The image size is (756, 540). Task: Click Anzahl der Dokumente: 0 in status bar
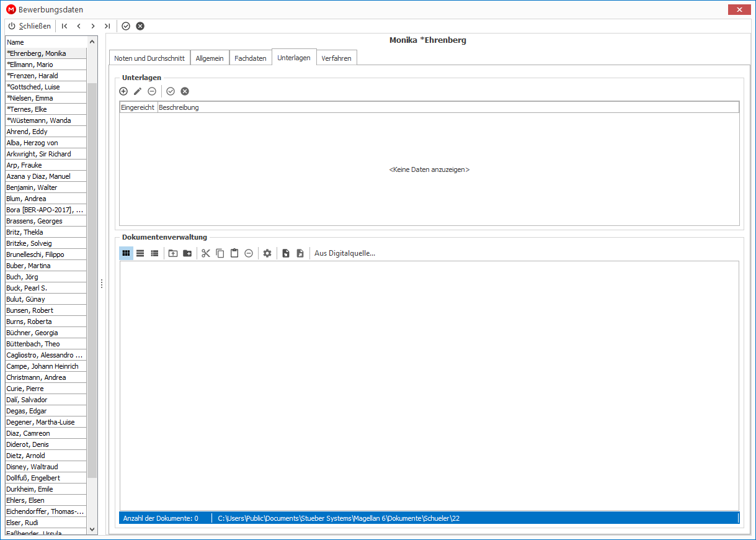(161, 518)
